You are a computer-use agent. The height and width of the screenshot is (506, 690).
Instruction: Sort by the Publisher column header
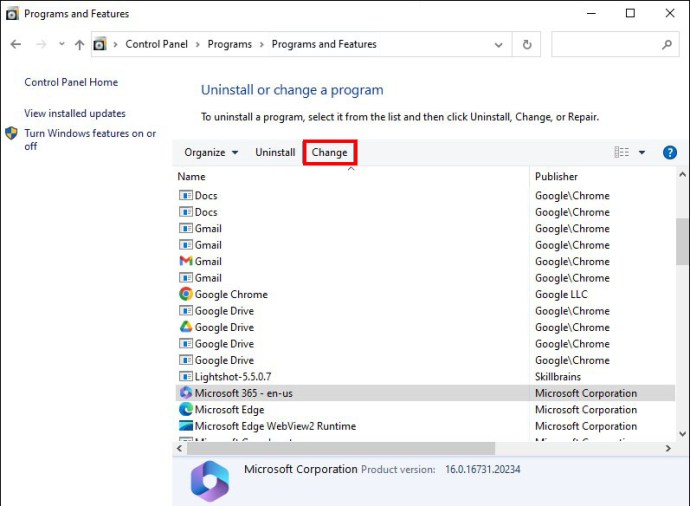click(556, 177)
